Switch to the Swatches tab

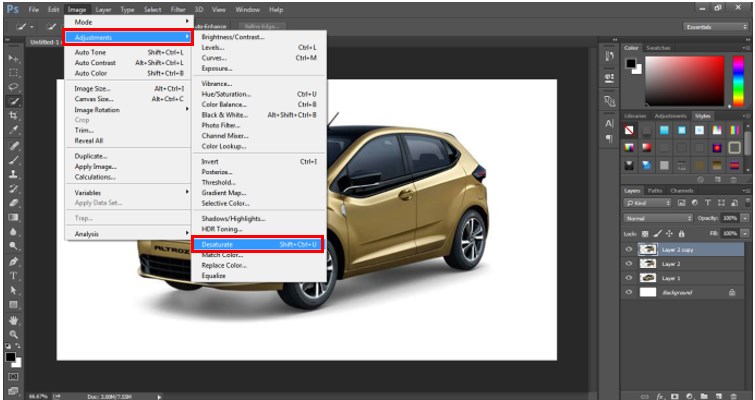tap(658, 48)
